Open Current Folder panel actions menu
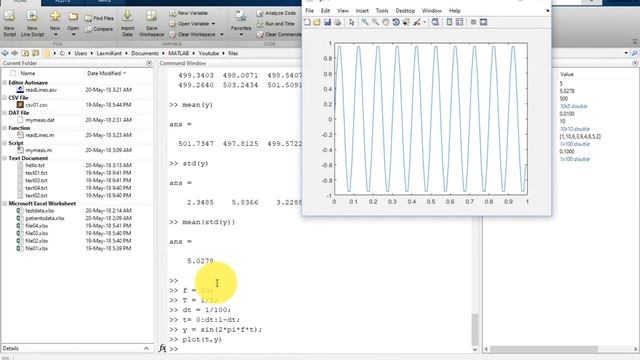This screenshot has width=640, height=360. (149, 63)
